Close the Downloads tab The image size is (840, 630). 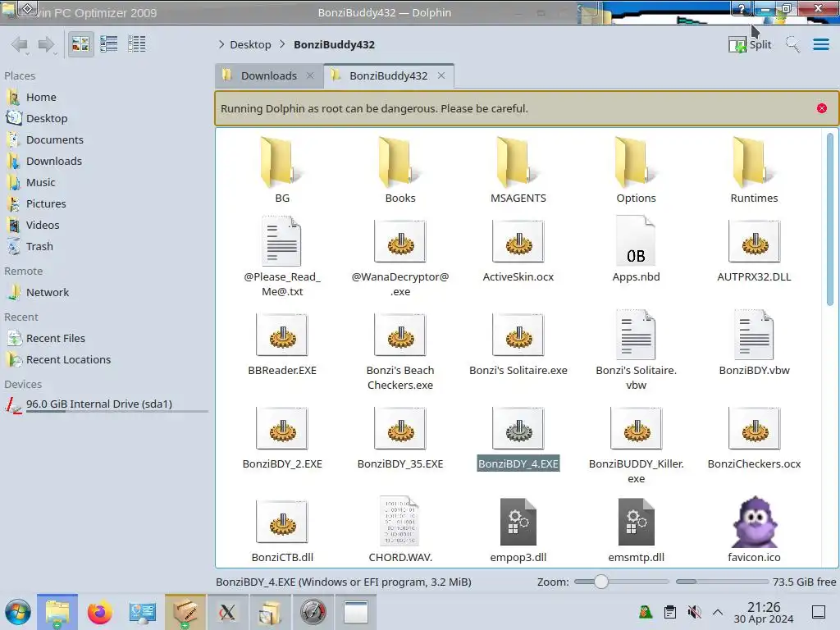click(309, 76)
